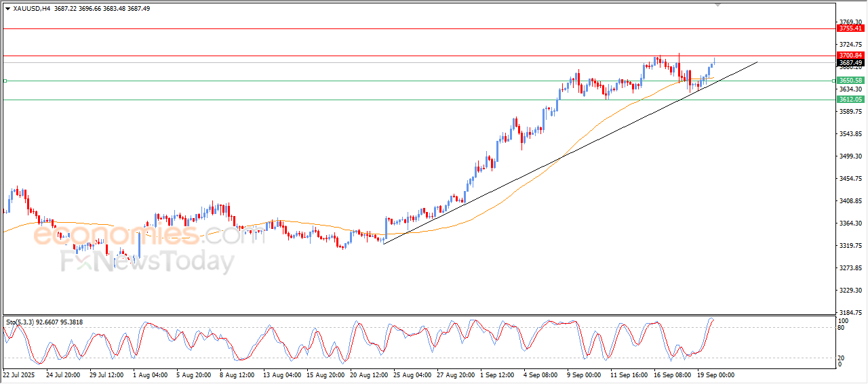Click the 3364.30 price scale value
Image resolution: width=868 pixels, height=384 pixels.
coord(850,223)
